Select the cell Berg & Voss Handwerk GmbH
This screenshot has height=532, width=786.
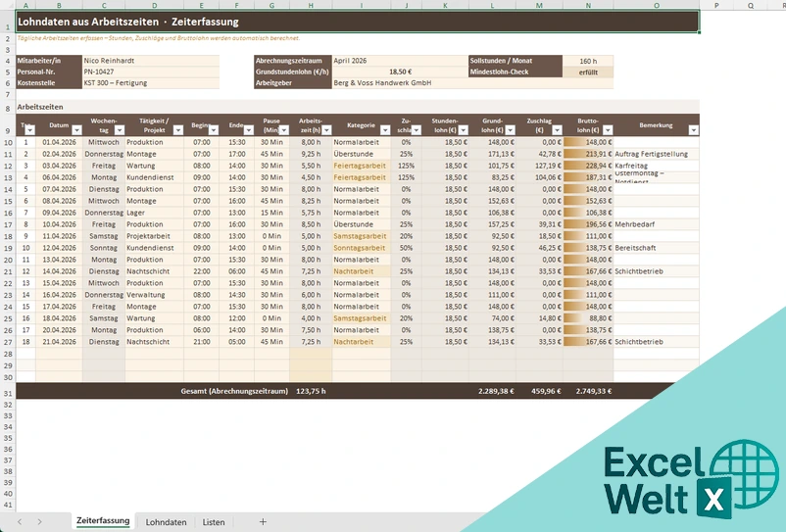pyautogui.click(x=472, y=83)
